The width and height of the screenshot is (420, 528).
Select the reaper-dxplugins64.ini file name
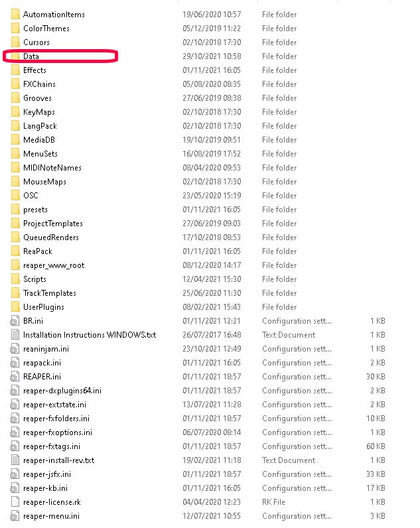click(x=62, y=391)
